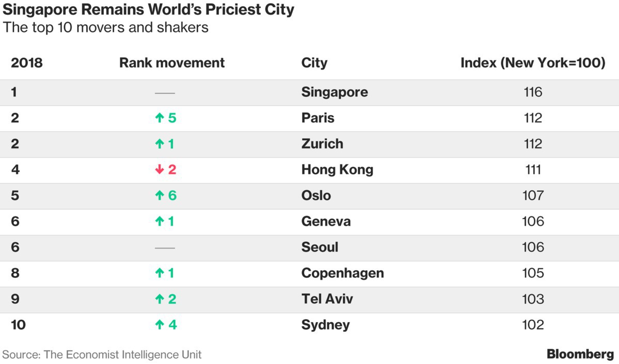
Task: Click the red down arrow for Hong Kong
Action: 160,170
